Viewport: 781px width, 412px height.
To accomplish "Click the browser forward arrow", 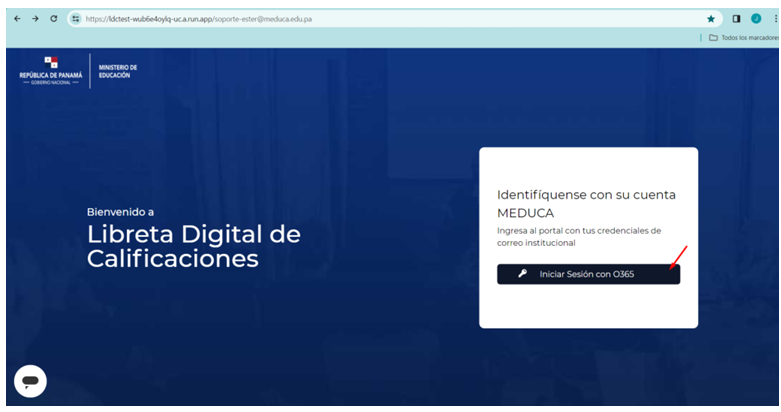I will click(35, 18).
